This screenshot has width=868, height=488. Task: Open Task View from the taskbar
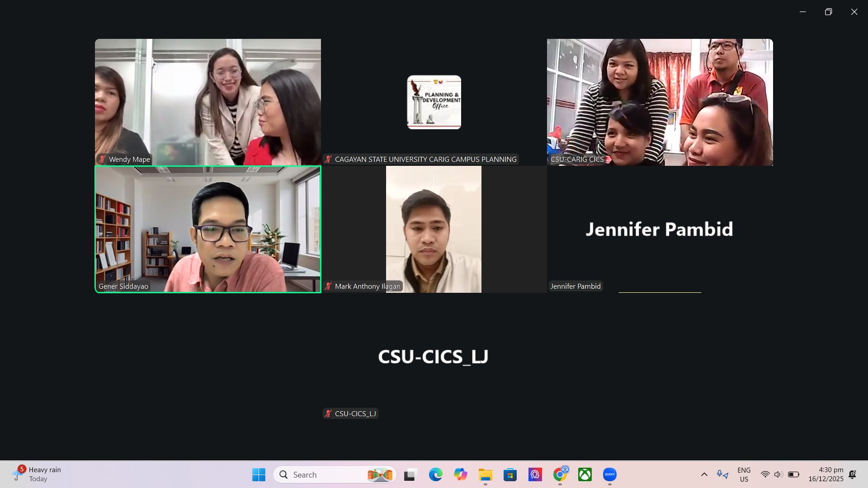click(x=410, y=474)
